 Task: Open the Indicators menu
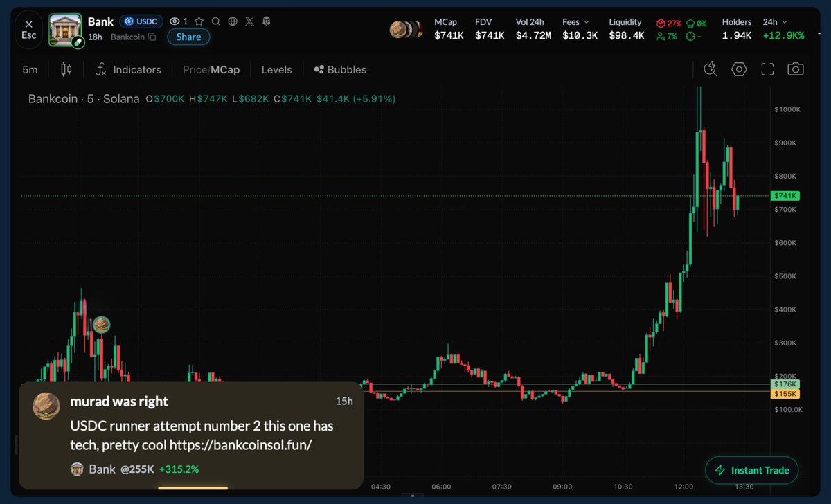click(x=128, y=69)
